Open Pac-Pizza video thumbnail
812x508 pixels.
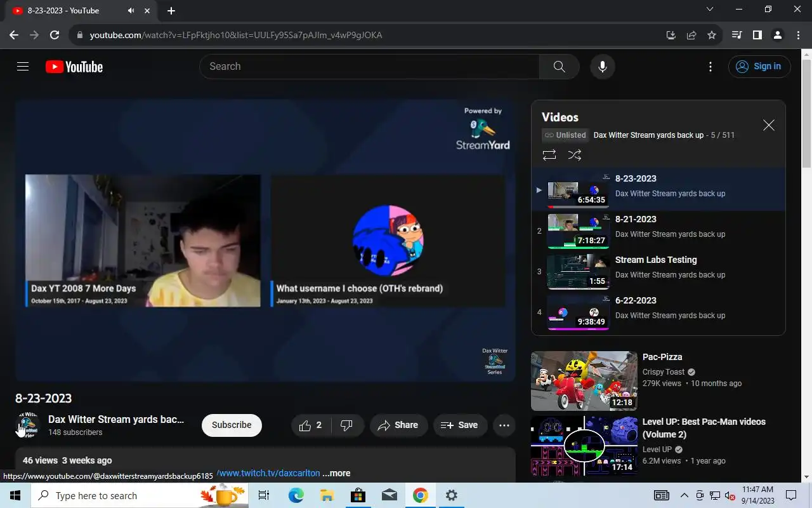click(584, 381)
